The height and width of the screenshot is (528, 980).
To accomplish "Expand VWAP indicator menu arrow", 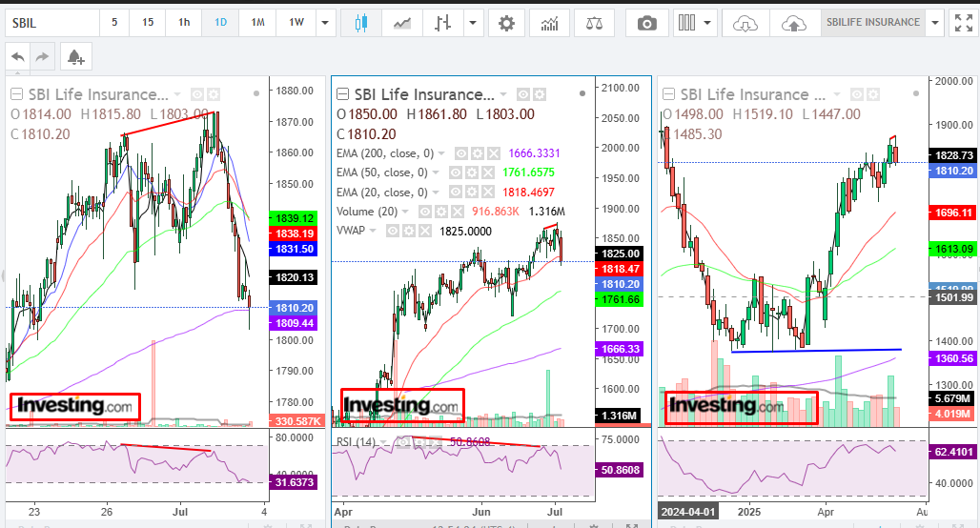I will [373, 232].
